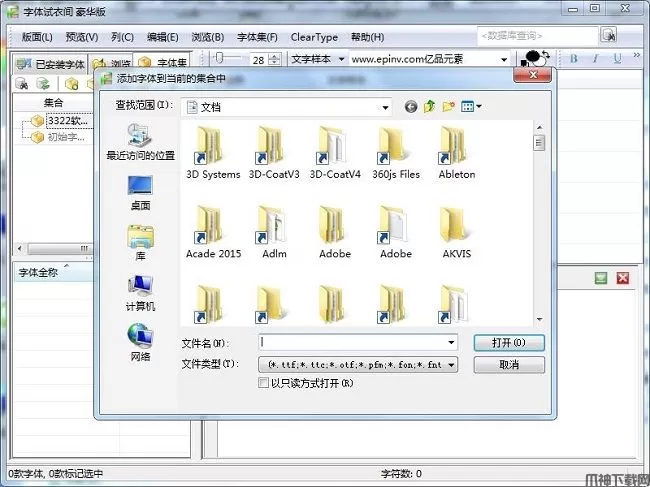Click the green button in right panel
This screenshot has width=650, height=487.
coord(601,278)
